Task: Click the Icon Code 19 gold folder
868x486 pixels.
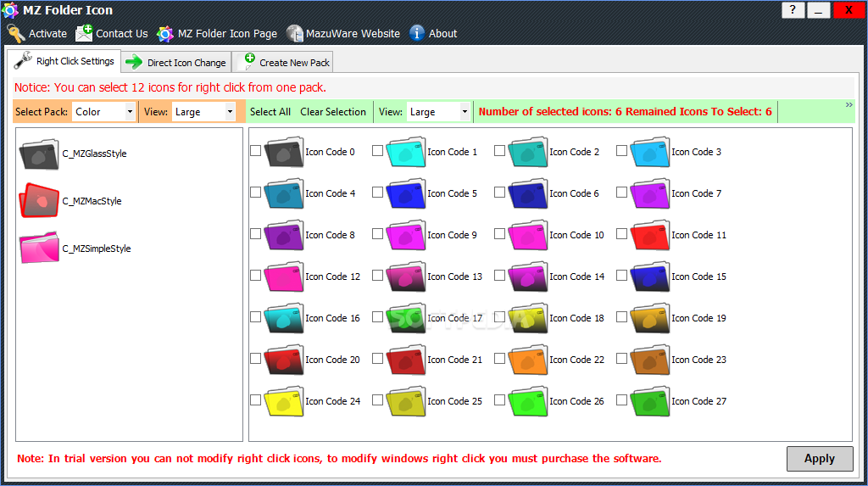Action: [650, 318]
